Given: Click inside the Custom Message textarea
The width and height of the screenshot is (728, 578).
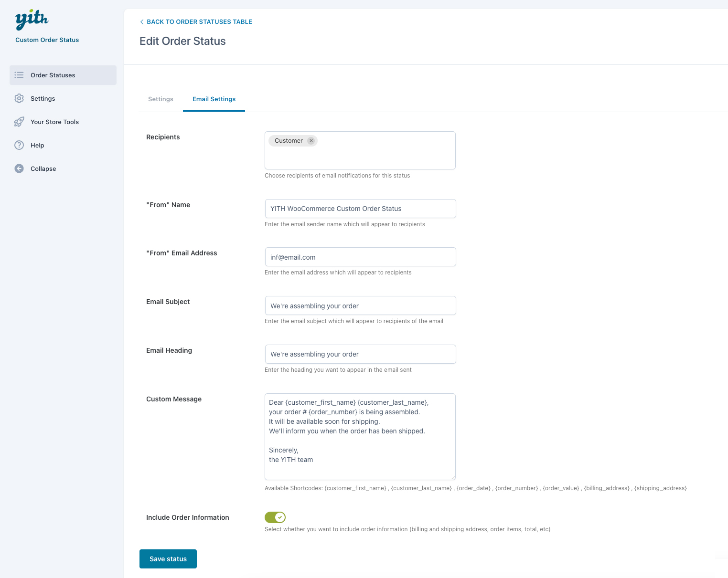Looking at the screenshot, I should [x=360, y=437].
